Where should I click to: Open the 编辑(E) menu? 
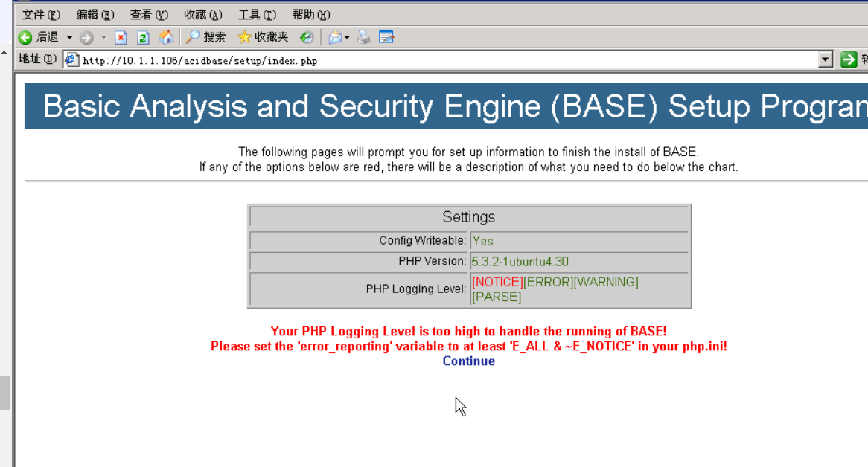pyautogui.click(x=95, y=15)
